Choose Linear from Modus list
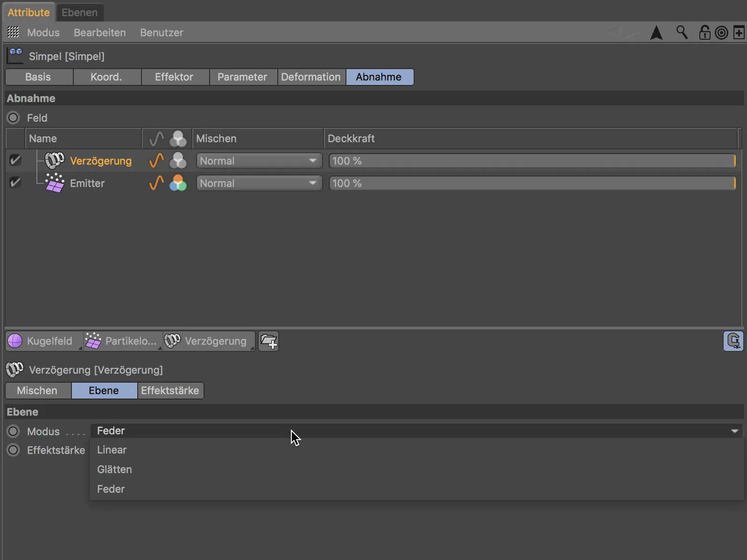 (416, 450)
